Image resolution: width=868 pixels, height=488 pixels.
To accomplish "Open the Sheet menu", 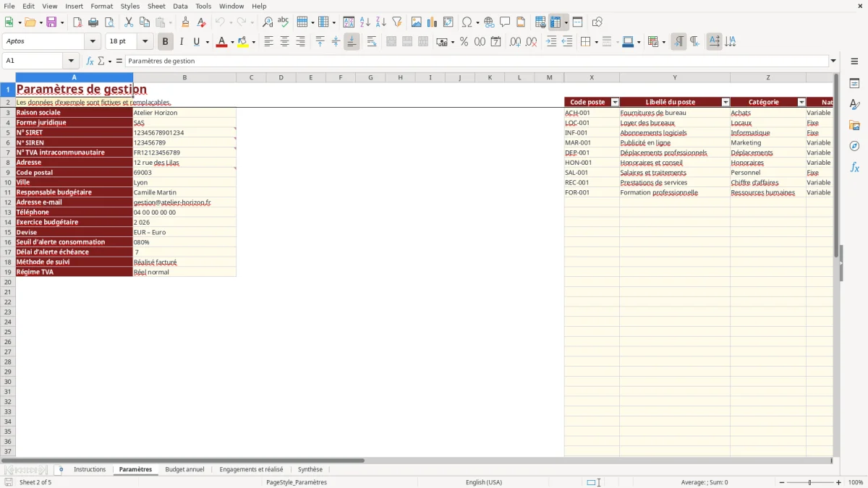I will click(x=156, y=6).
